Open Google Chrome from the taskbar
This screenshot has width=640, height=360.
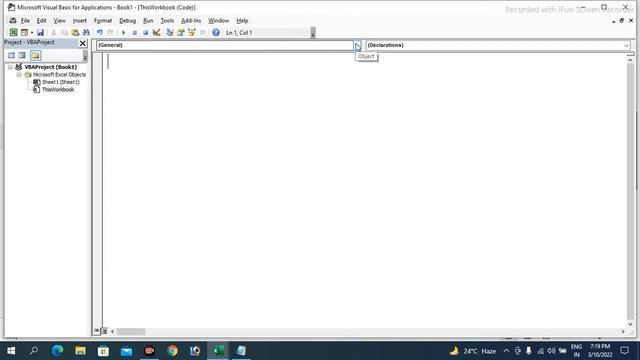pos(172,351)
